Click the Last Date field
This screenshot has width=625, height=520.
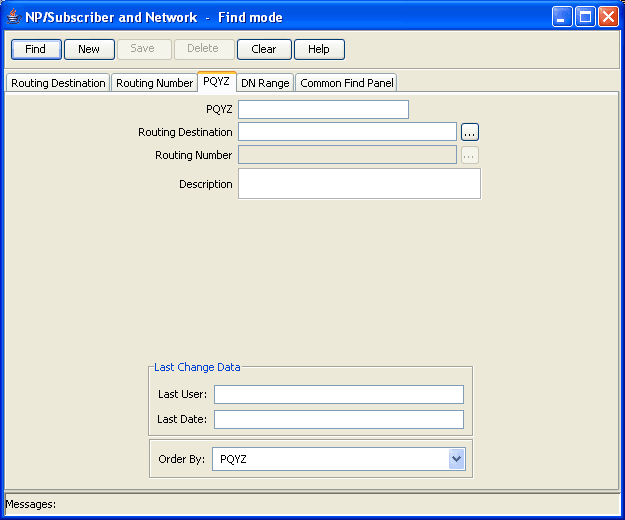tap(339, 420)
